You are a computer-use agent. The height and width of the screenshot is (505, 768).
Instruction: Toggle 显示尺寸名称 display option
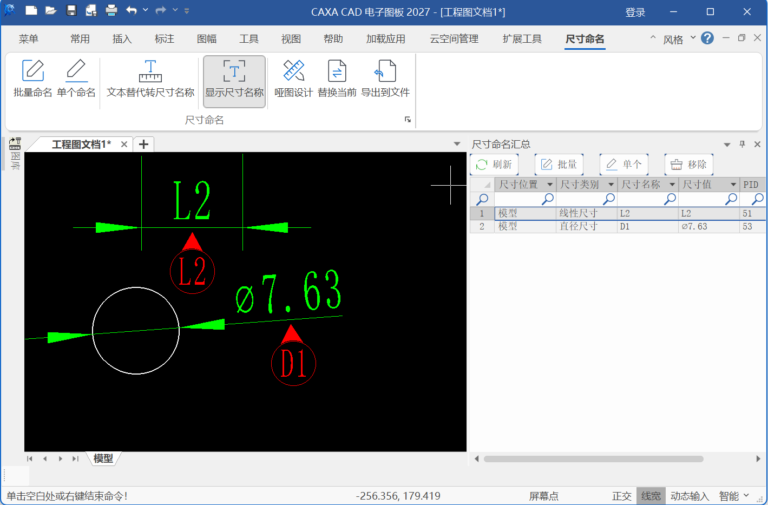234,81
